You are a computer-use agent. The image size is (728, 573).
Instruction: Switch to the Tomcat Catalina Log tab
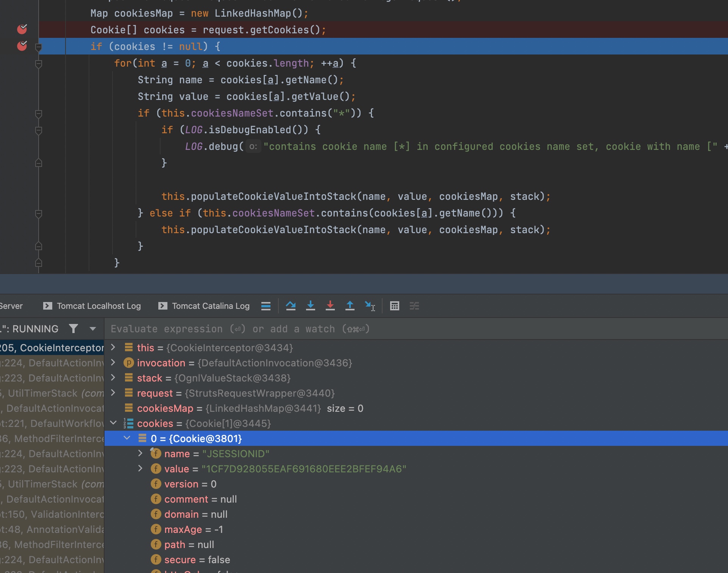coord(204,306)
